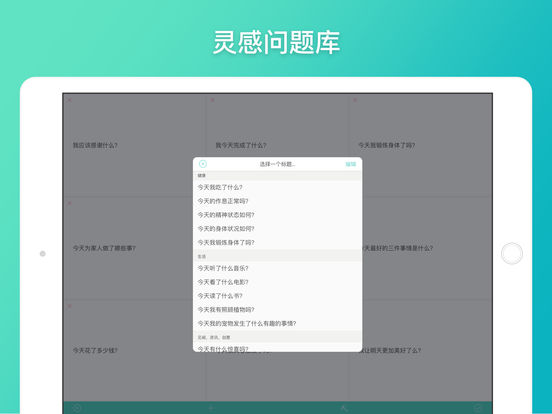The image size is (552, 414).
Task: Open the 我应该感谢什么? grid cell
Action: pyautogui.click(x=134, y=145)
